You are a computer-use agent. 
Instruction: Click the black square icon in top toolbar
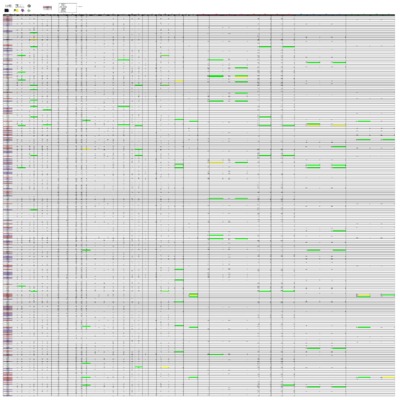(6, 10)
